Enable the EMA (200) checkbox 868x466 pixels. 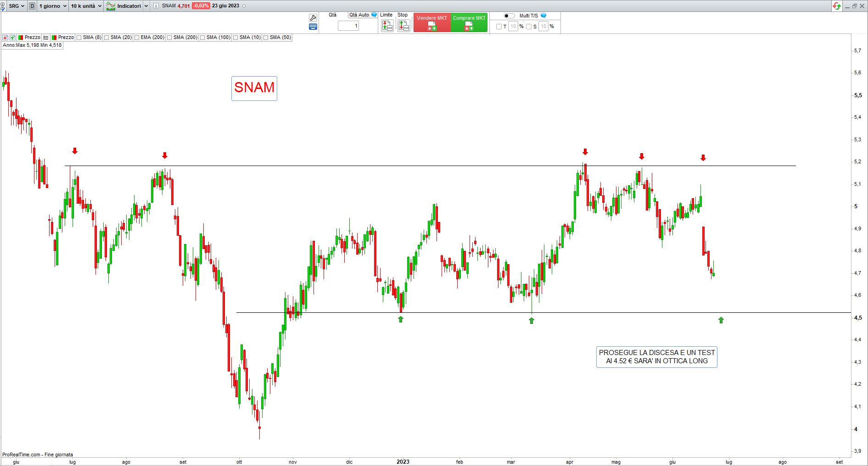click(x=137, y=38)
